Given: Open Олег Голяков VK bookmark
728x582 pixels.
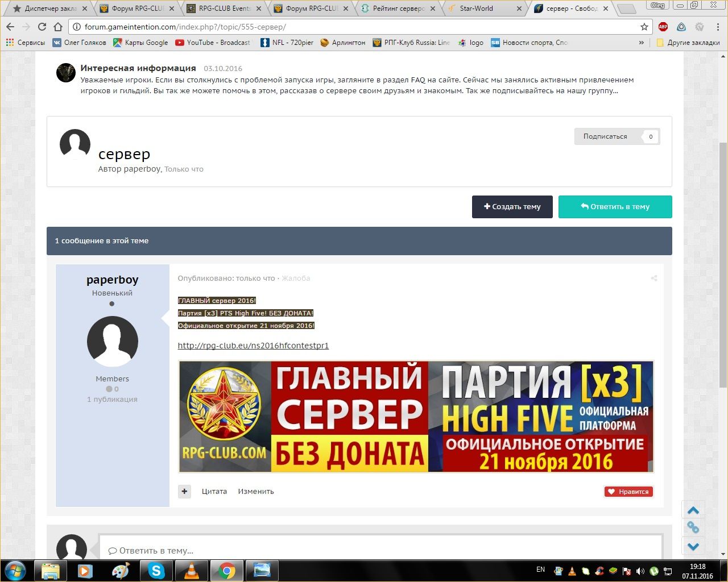Looking at the screenshot, I should coord(79,43).
